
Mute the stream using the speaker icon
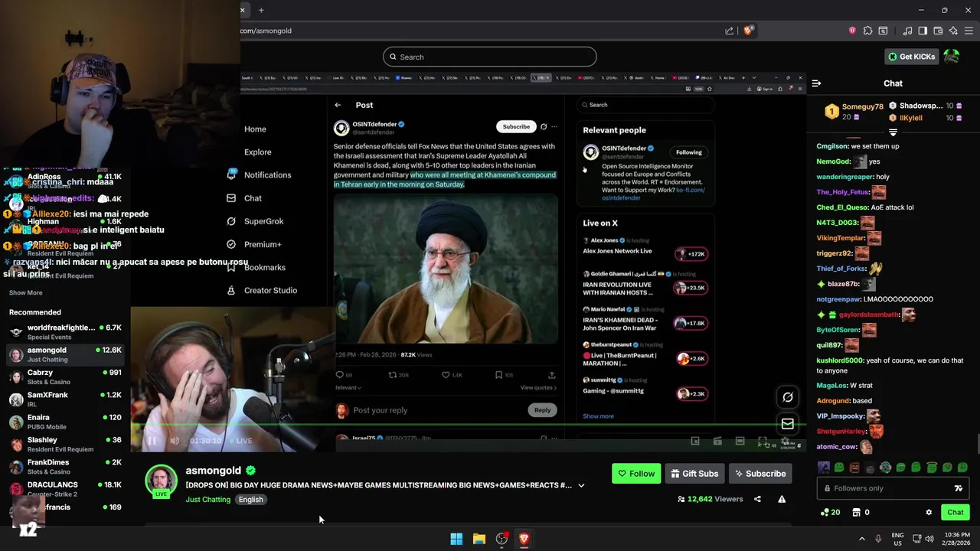[x=175, y=441]
